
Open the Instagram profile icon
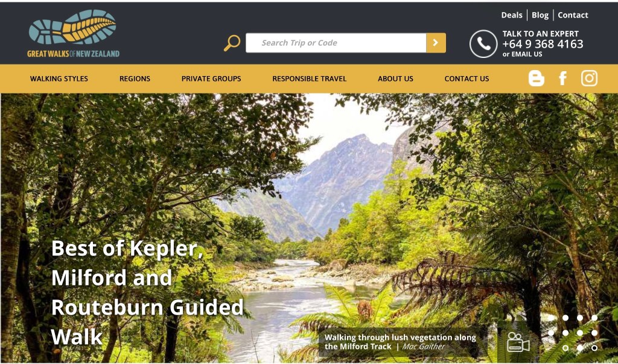click(589, 78)
